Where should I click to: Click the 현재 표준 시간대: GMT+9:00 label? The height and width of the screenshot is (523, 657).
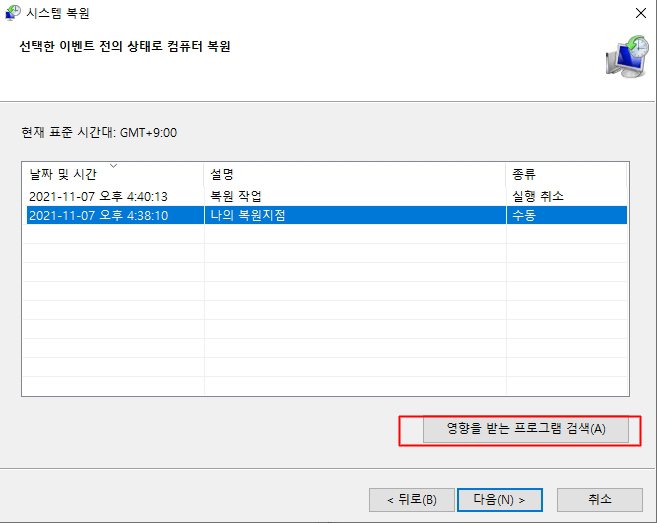coord(99,132)
